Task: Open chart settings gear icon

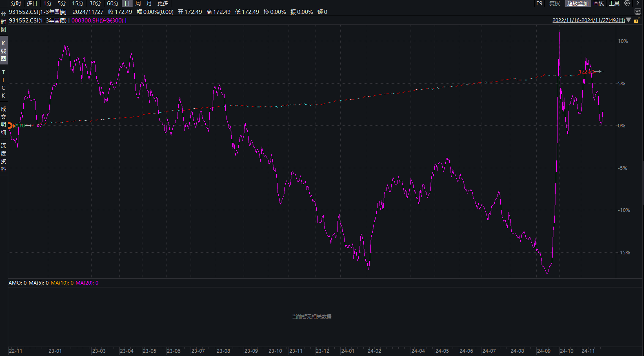Action: coord(627,3)
